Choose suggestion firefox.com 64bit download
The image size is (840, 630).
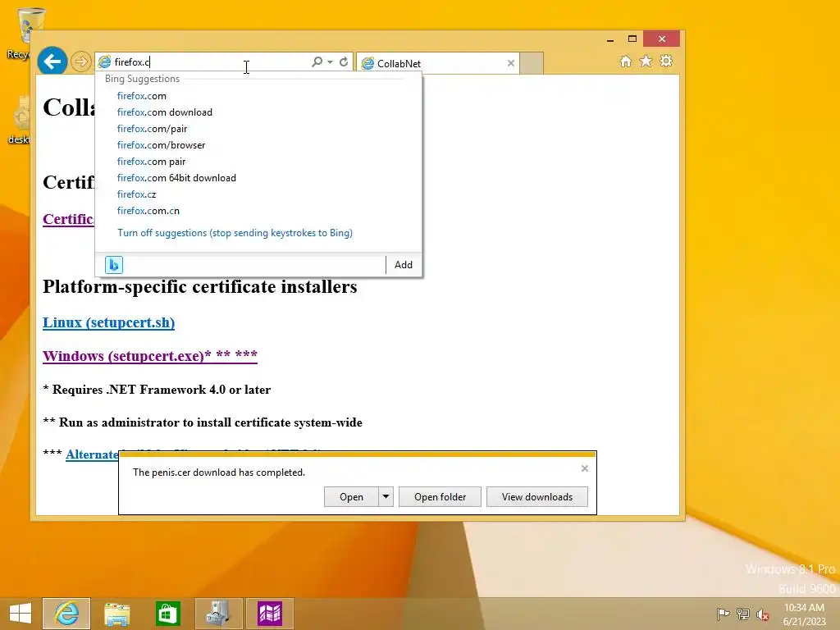tap(176, 178)
